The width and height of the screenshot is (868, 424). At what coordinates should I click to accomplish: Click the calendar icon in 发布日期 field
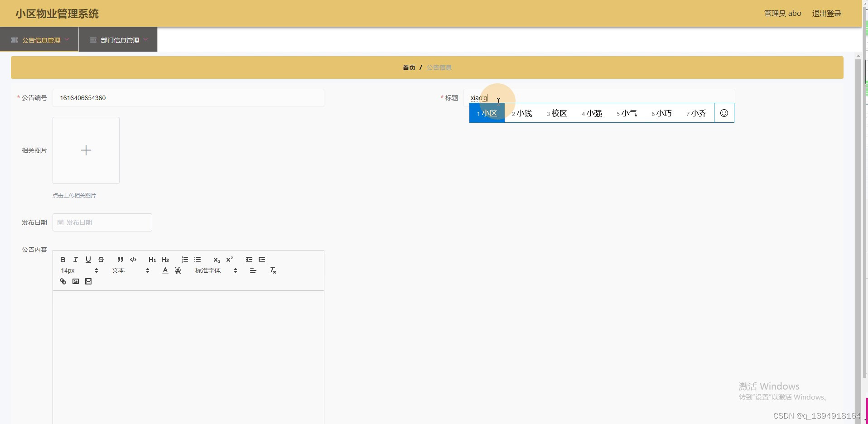tap(60, 222)
